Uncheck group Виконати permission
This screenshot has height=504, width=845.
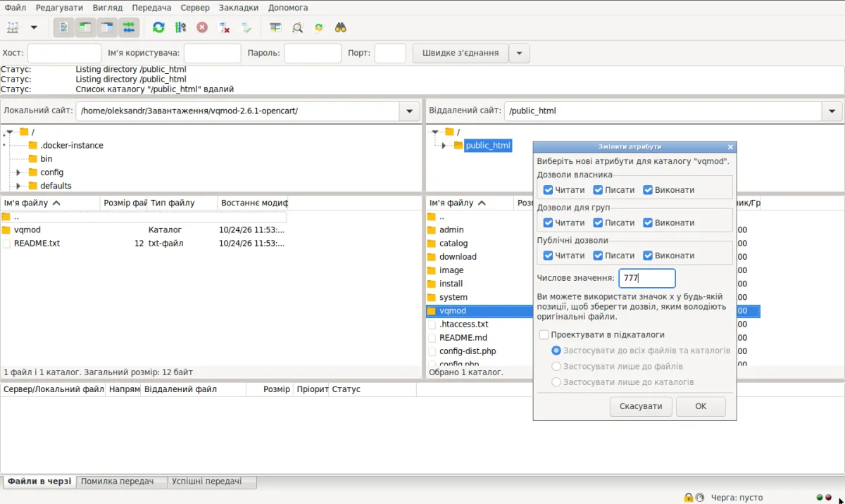pyautogui.click(x=648, y=222)
